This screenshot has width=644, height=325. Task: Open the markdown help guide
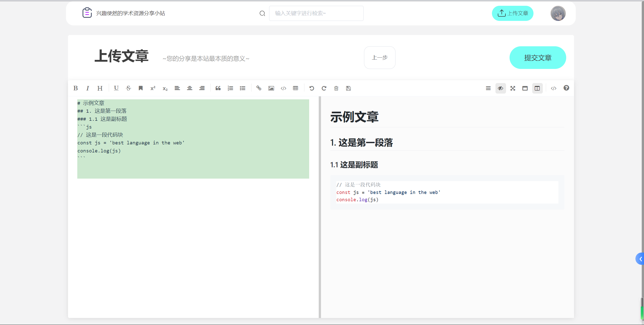566,88
